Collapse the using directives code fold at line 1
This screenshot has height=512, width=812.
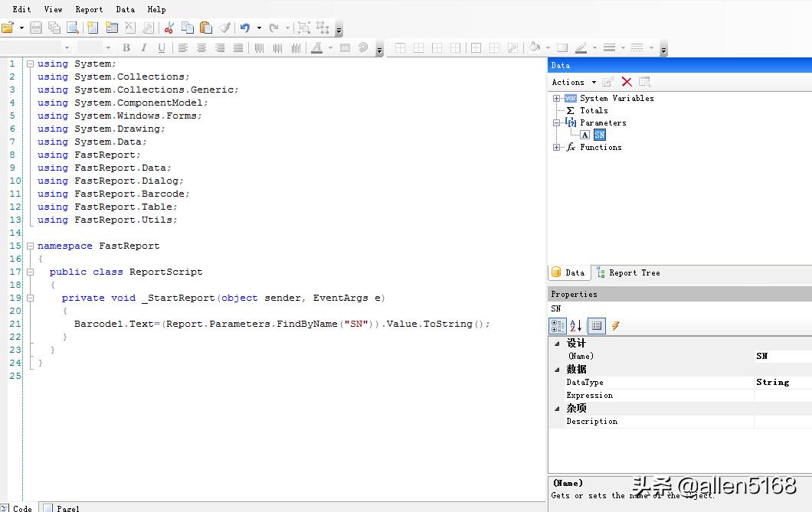(30, 64)
